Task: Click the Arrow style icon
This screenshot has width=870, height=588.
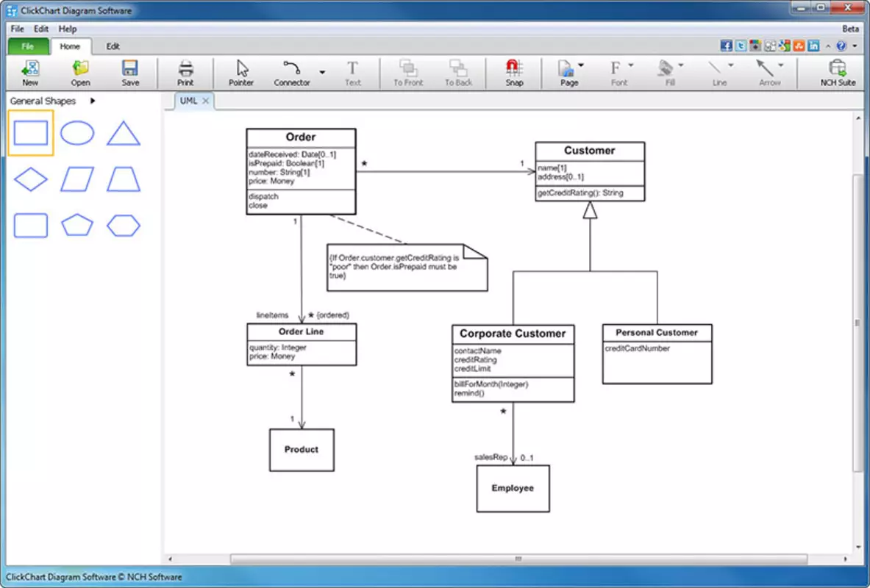Action: [x=769, y=73]
